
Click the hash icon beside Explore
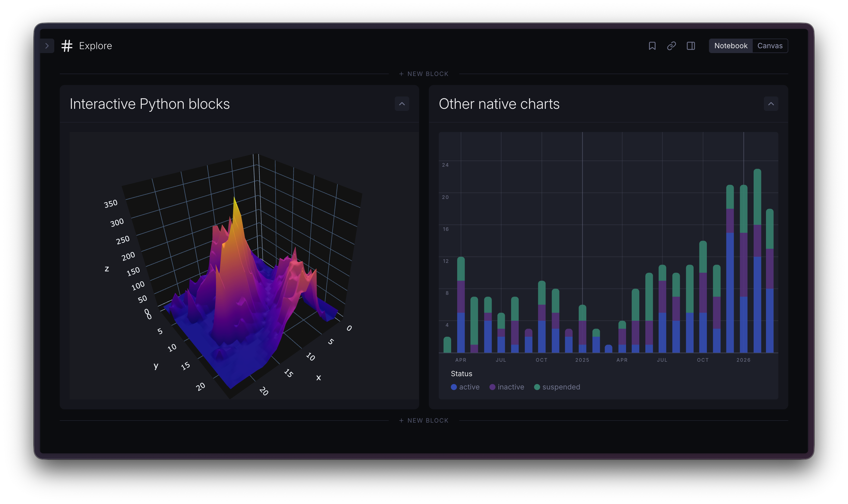[67, 46]
